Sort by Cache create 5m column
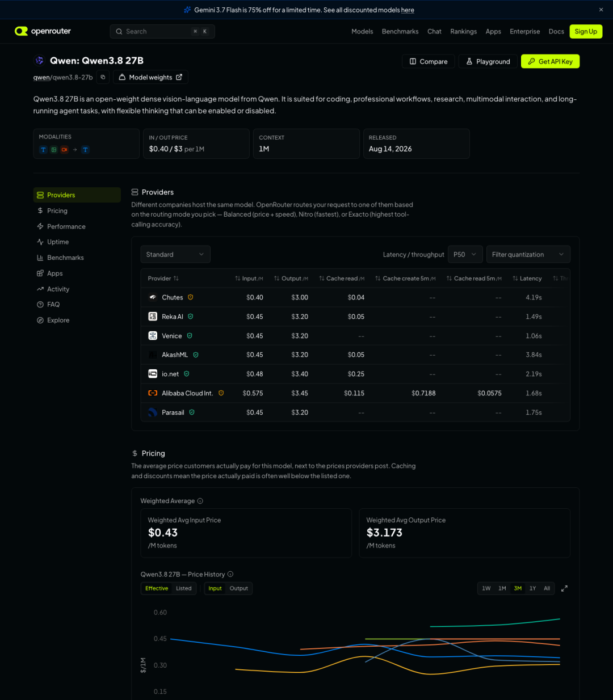This screenshot has height=700, width=613. [x=405, y=279]
